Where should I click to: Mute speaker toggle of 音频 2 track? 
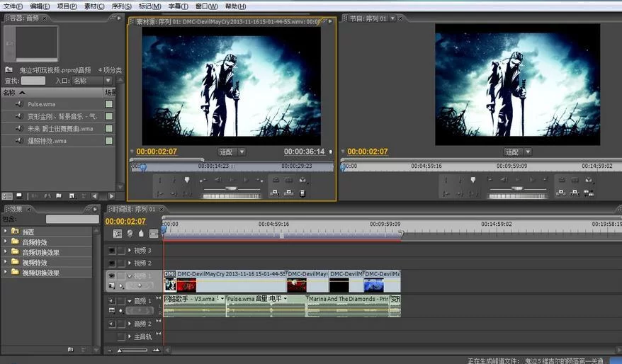point(112,324)
